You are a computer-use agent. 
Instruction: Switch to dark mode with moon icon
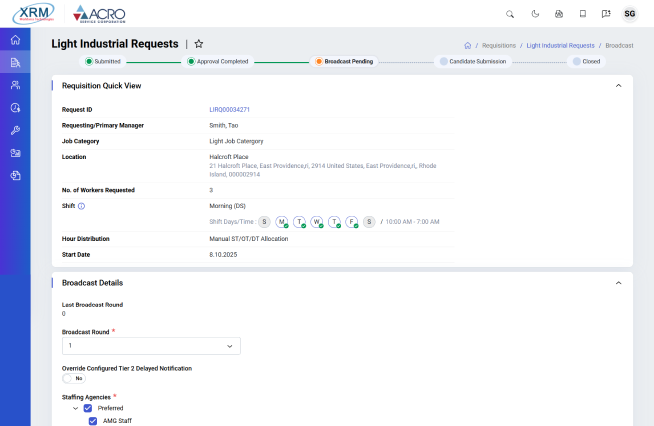click(x=534, y=14)
